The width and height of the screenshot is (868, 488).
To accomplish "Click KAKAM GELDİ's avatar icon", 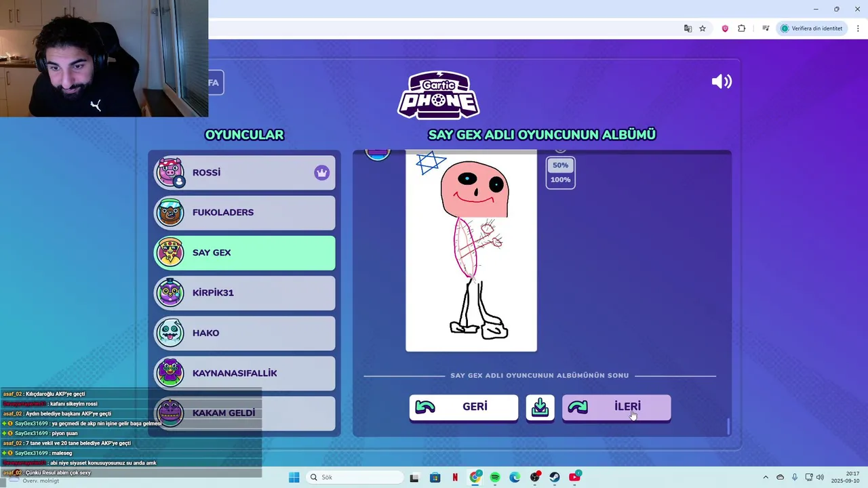I will tap(170, 413).
